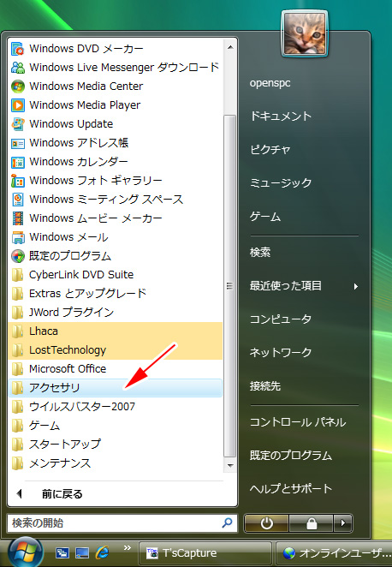
Task: Expand the ゲーム folder in program list
Action: coord(115,425)
